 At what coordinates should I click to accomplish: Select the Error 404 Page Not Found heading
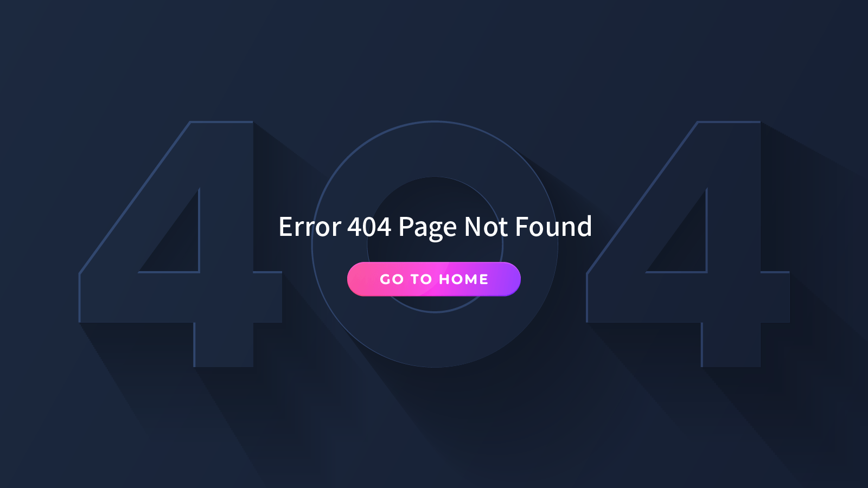[435, 227]
